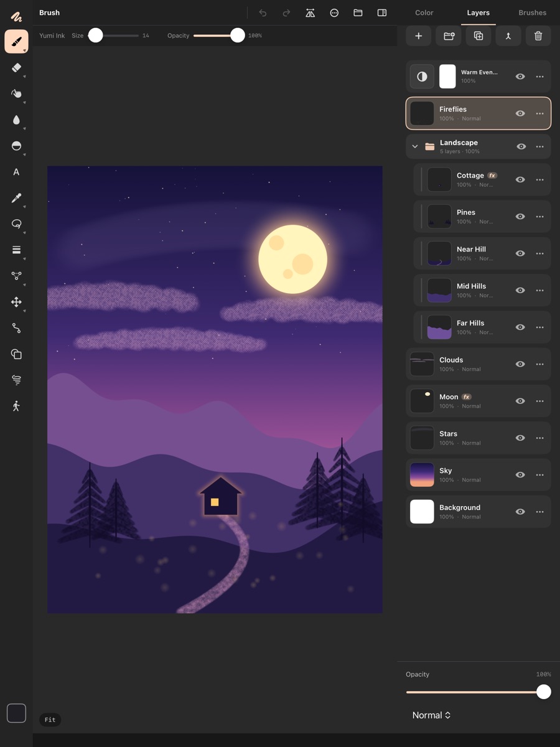Hide the Landscape group
This screenshot has height=747, width=560.
[x=521, y=146]
